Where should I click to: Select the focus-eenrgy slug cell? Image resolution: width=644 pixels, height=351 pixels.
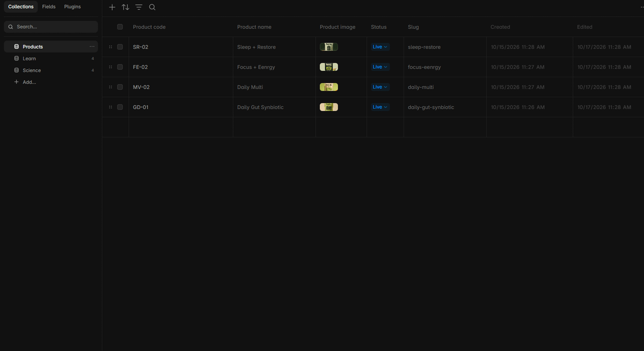pyautogui.click(x=445, y=67)
